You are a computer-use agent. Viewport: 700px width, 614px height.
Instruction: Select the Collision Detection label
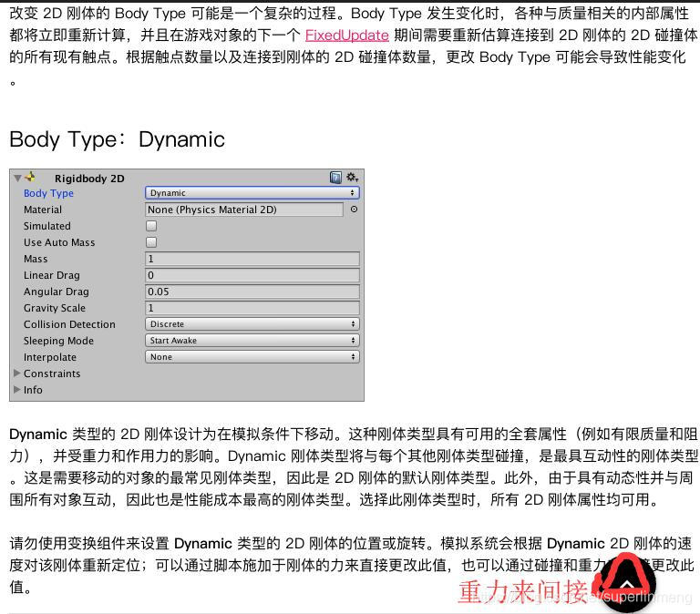[69, 324]
